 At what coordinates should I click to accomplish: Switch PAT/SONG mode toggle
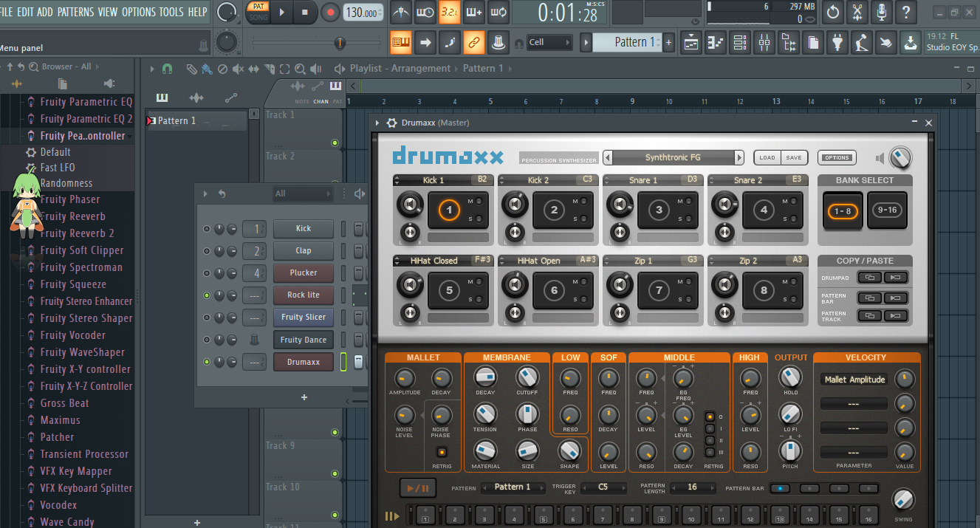point(258,12)
